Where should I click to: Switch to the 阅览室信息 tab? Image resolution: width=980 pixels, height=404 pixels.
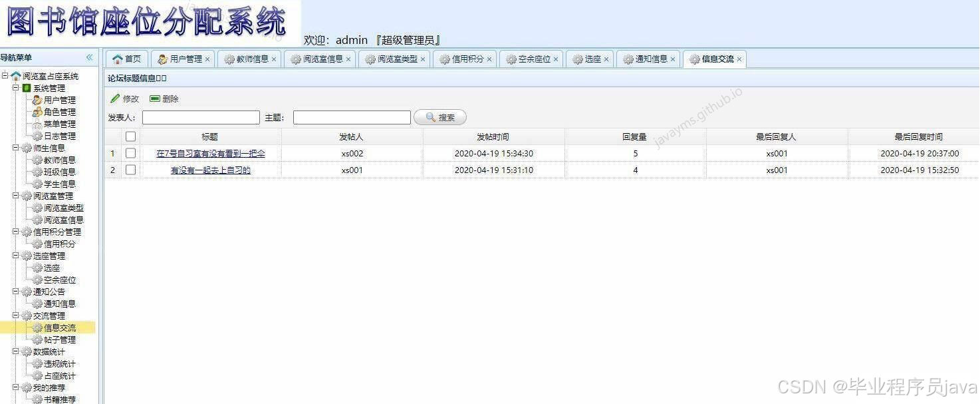click(x=319, y=59)
